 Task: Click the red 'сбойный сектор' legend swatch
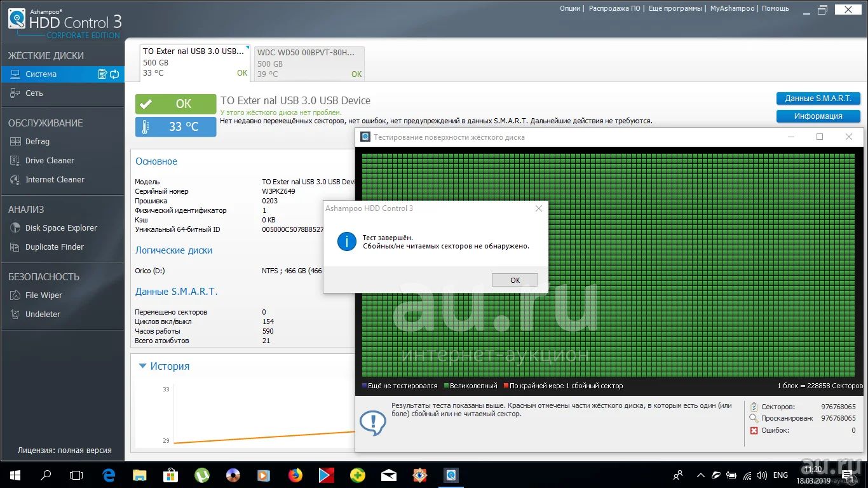coord(506,386)
